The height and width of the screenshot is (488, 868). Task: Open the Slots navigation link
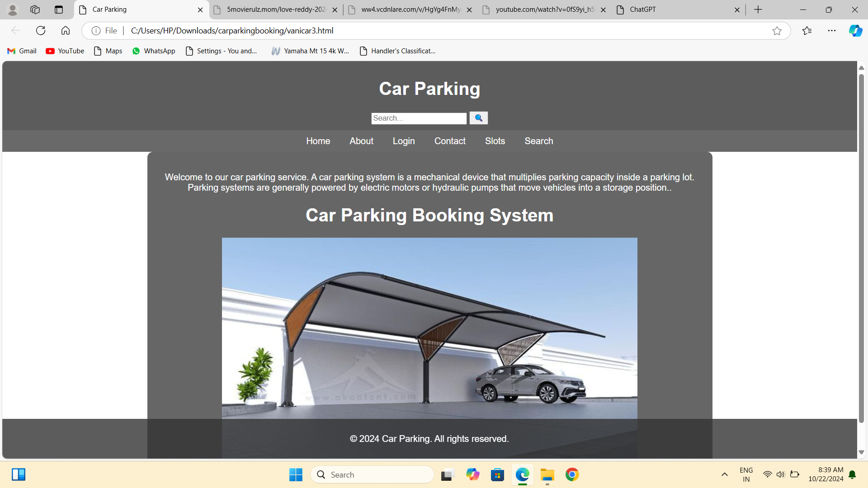pos(495,141)
